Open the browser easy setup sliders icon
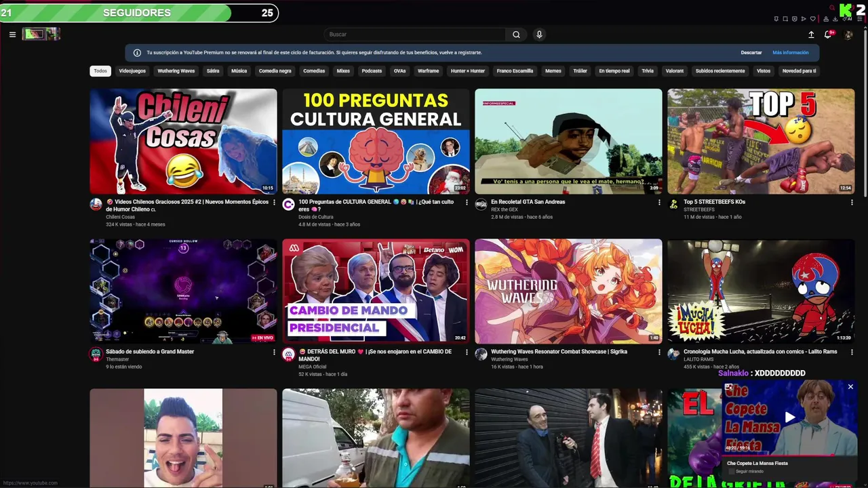 pos(860,19)
